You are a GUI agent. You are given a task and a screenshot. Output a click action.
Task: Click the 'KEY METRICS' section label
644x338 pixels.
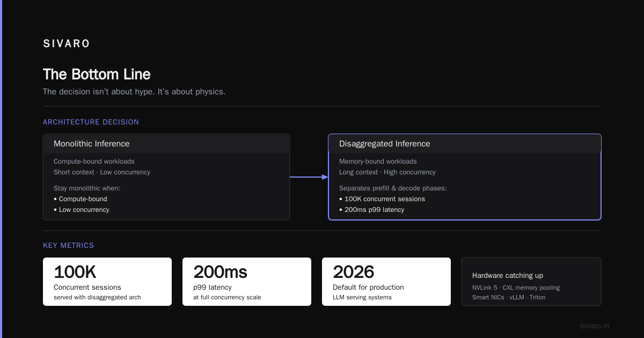[68, 246]
